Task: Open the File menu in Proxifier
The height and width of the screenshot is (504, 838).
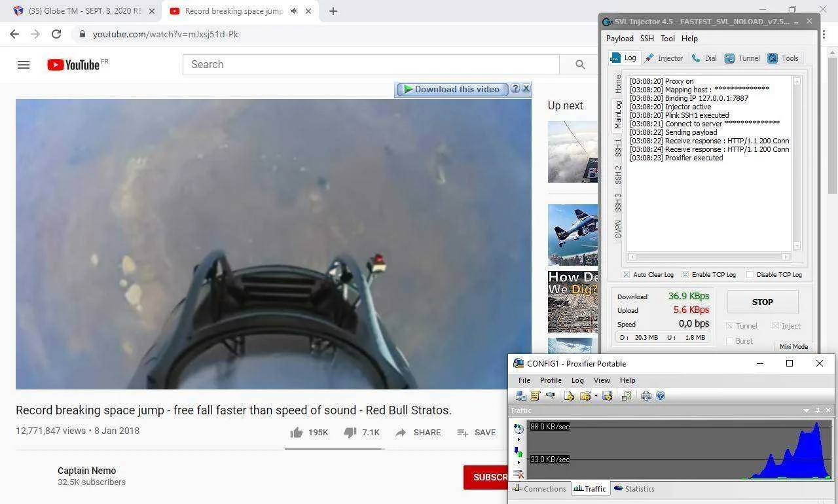Action: coord(524,380)
